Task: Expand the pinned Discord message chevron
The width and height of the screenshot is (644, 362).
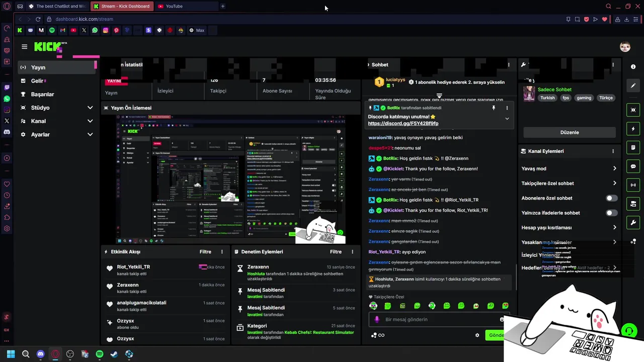Action: click(x=507, y=119)
